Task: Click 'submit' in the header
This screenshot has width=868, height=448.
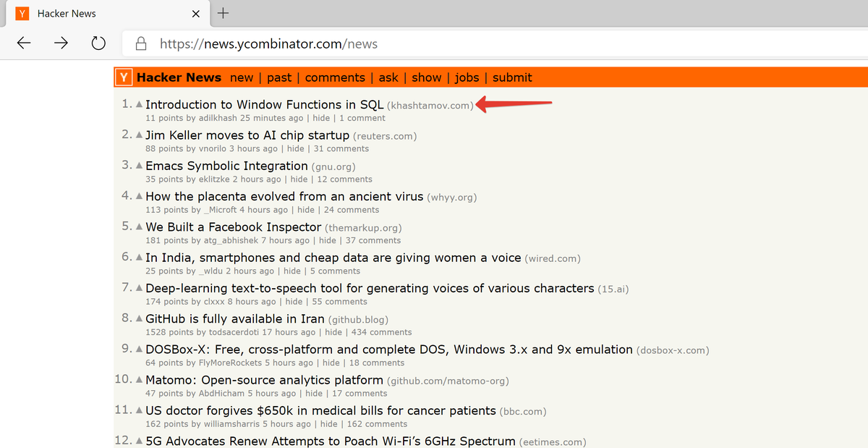Action: point(512,77)
